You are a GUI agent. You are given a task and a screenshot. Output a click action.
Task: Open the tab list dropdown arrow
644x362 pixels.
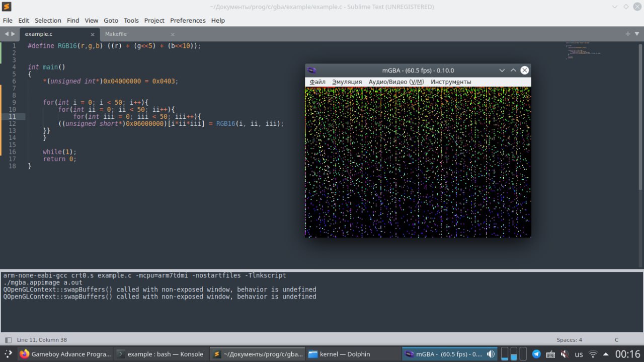637,34
